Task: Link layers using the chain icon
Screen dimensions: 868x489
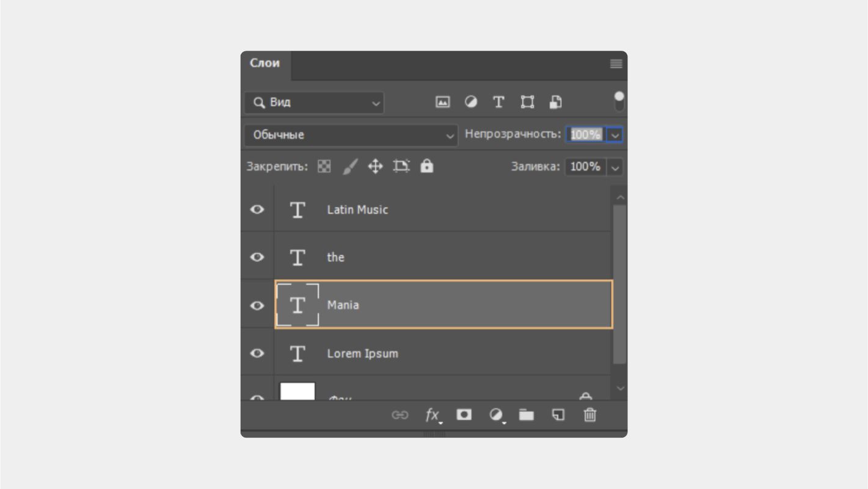Action: click(400, 415)
